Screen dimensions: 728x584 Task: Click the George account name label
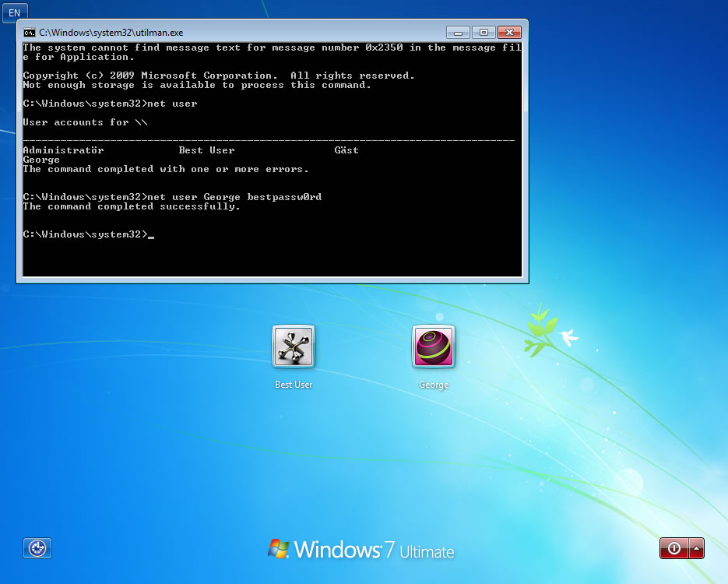tap(434, 384)
